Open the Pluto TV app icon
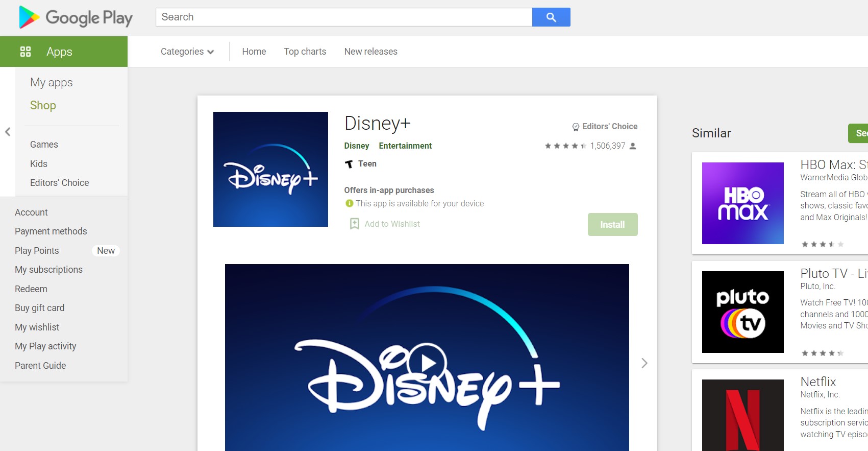 pyautogui.click(x=743, y=312)
